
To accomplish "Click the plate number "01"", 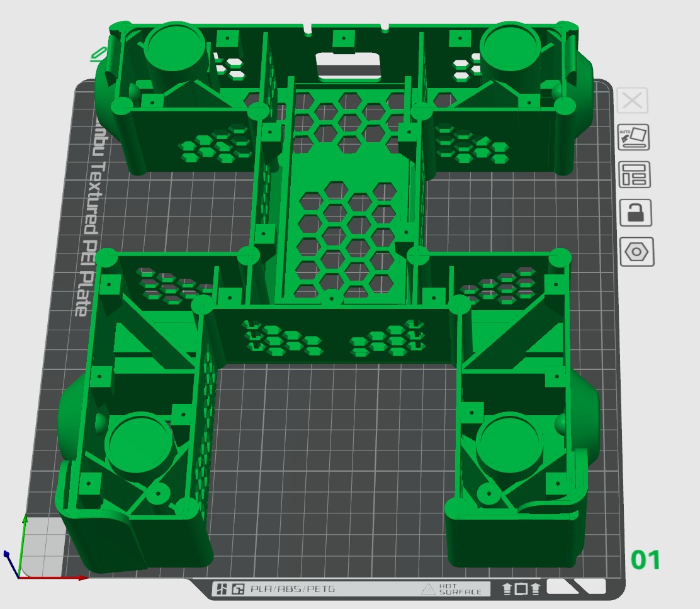I will tap(645, 560).
